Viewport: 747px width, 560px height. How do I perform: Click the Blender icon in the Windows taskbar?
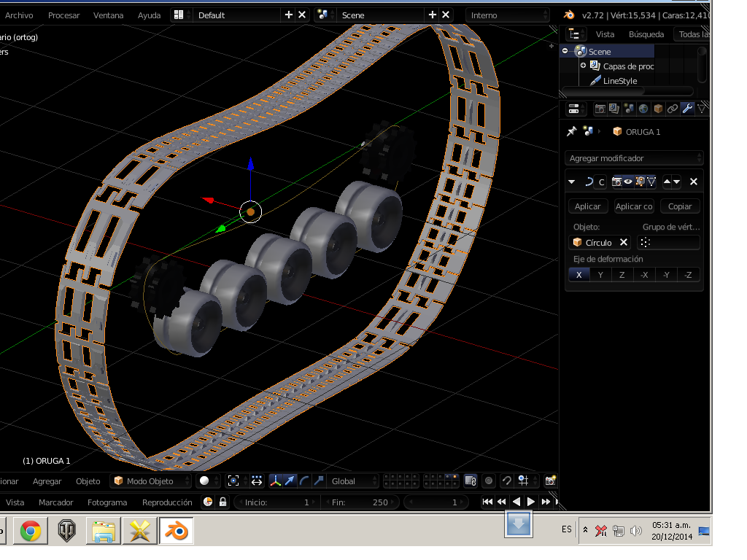pos(175,531)
